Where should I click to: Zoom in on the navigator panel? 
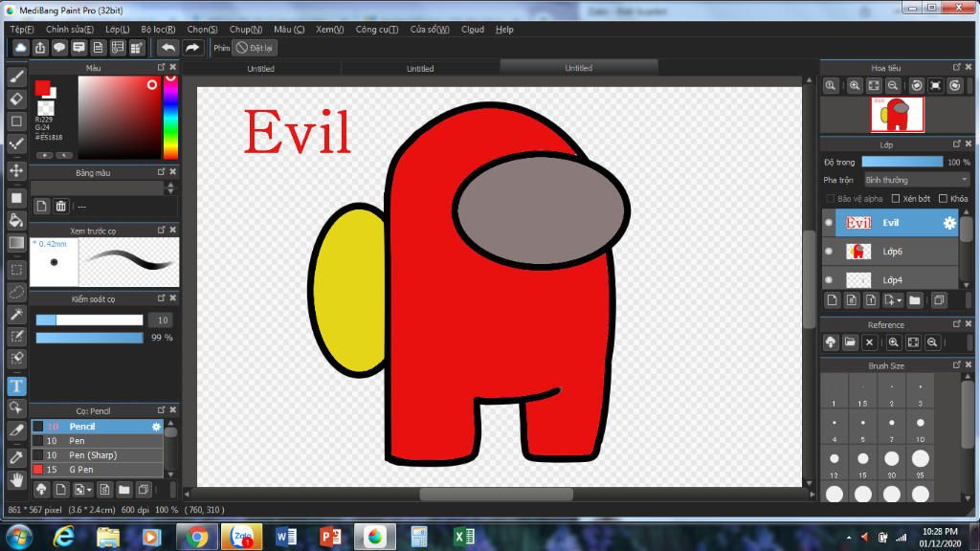tap(855, 85)
